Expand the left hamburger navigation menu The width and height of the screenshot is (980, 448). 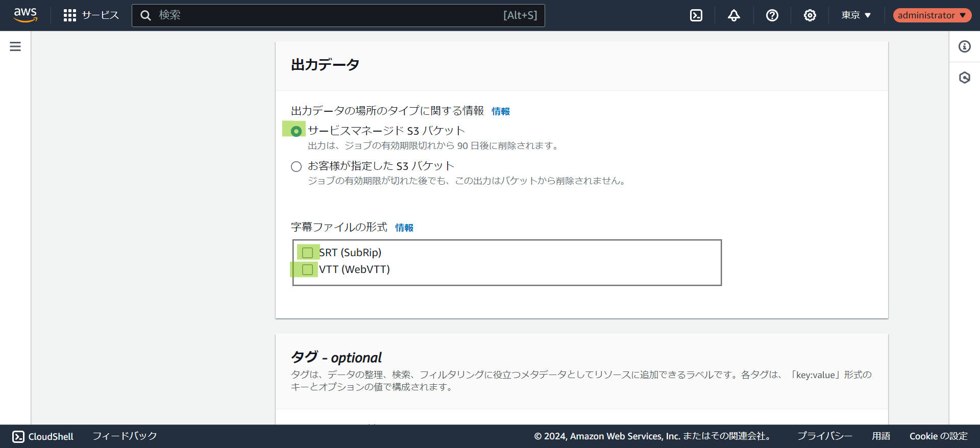15,46
